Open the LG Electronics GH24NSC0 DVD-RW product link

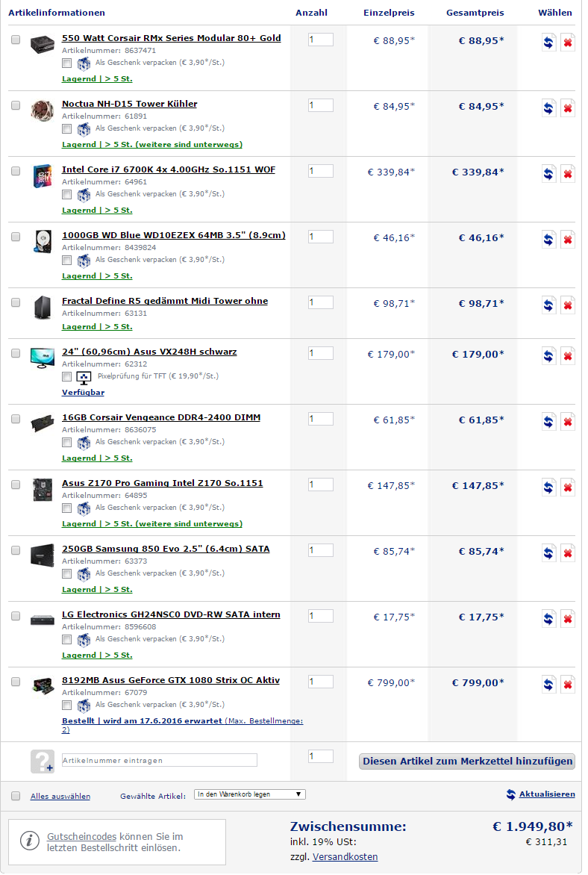(x=171, y=614)
